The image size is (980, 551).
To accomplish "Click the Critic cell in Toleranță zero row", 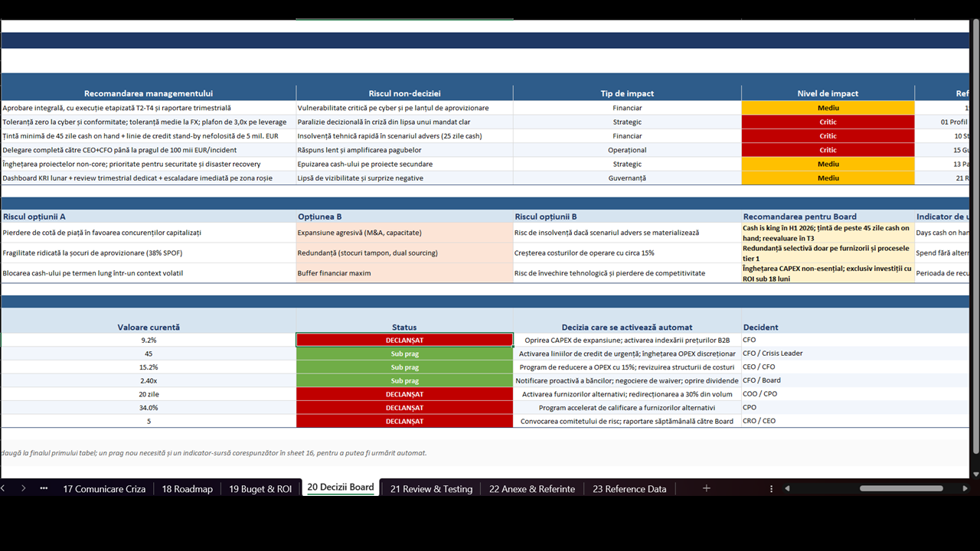I will coord(828,122).
